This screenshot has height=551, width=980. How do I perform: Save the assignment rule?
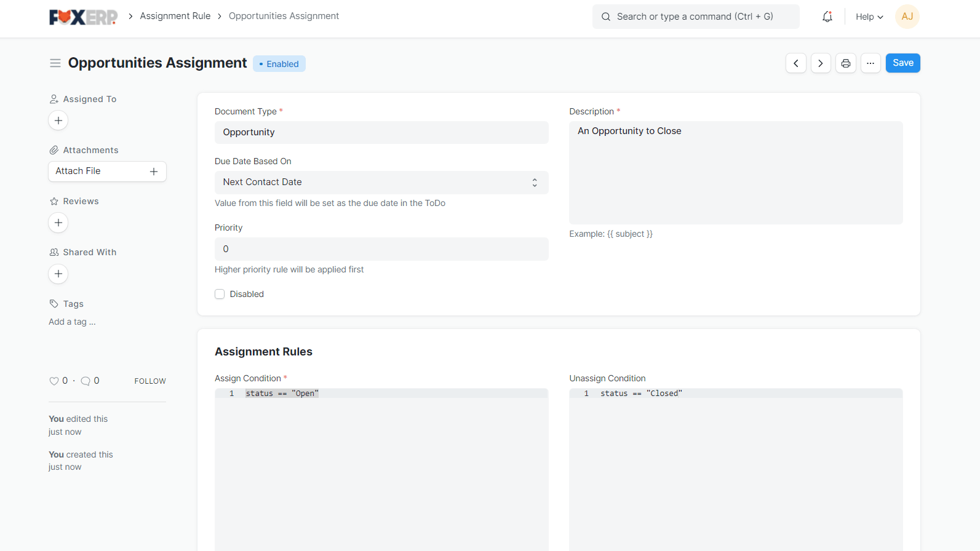tap(902, 63)
